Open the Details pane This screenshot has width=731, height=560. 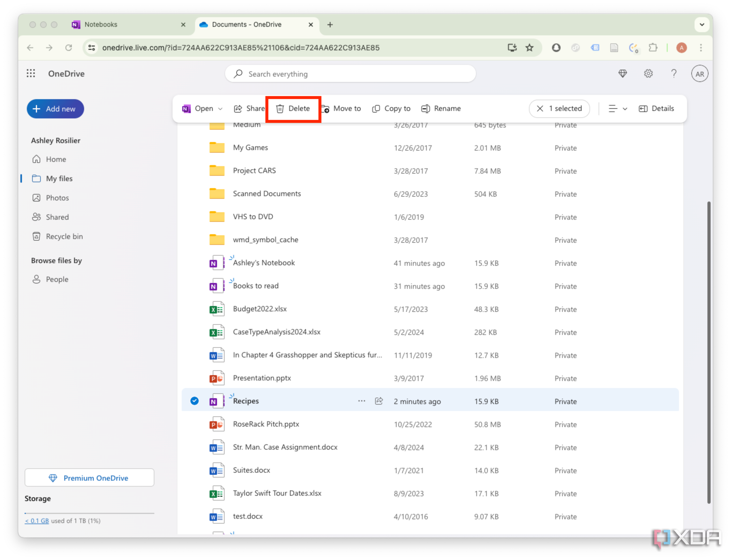656,108
